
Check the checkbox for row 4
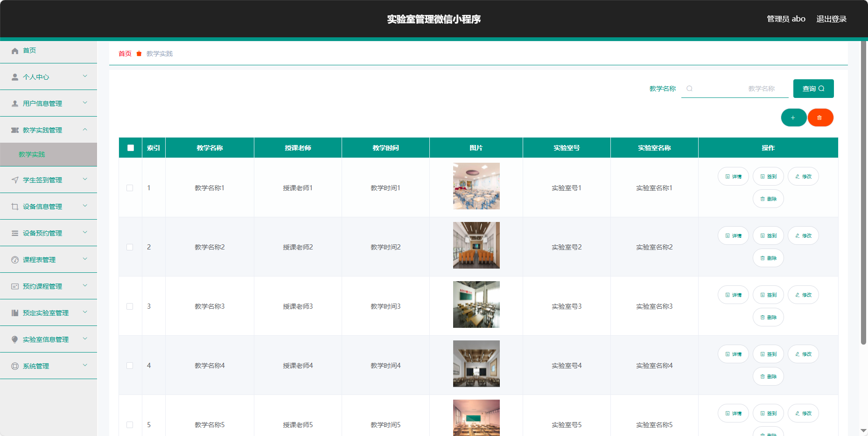tap(130, 366)
